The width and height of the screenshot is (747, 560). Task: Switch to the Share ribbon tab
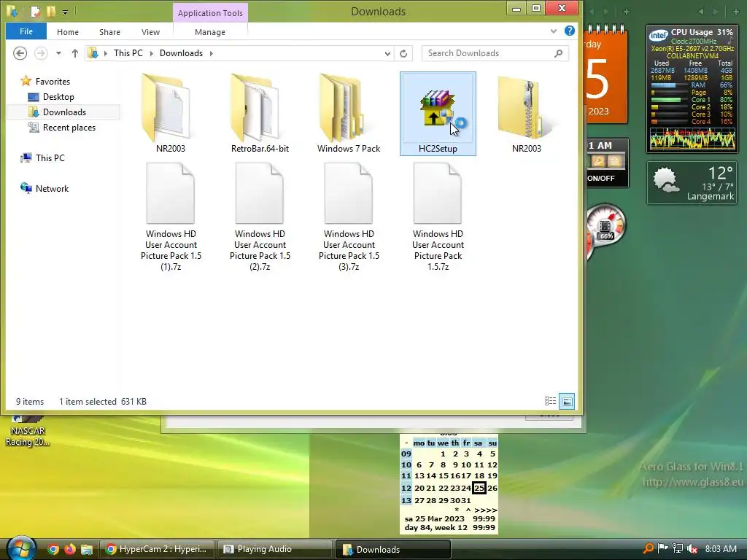[109, 32]
